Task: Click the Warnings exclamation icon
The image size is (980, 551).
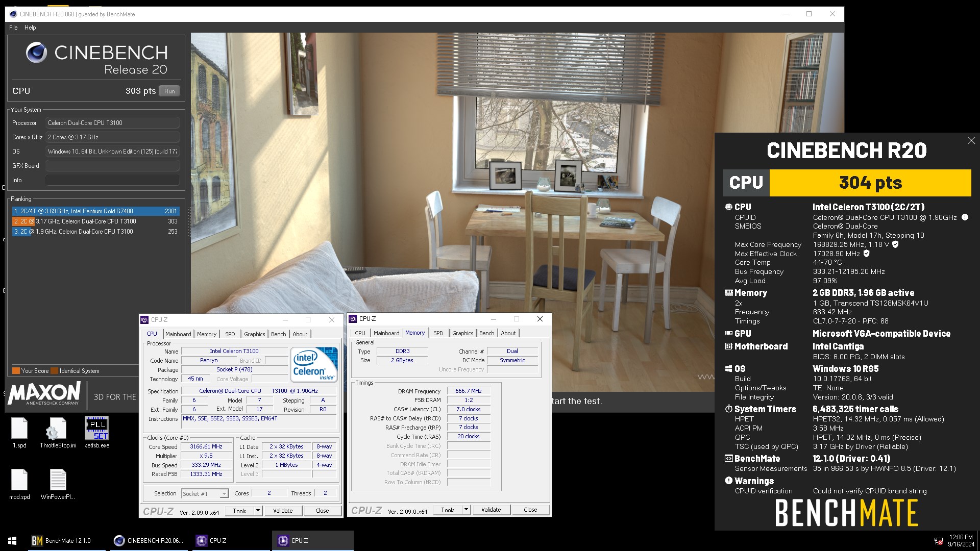Action: pos(728,481)
